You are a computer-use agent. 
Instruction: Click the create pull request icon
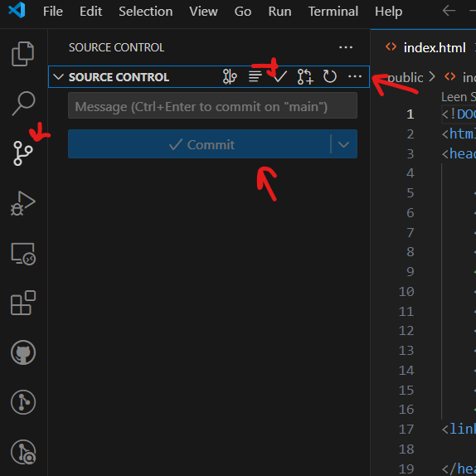pyautogui.click(x=305, y=76)
